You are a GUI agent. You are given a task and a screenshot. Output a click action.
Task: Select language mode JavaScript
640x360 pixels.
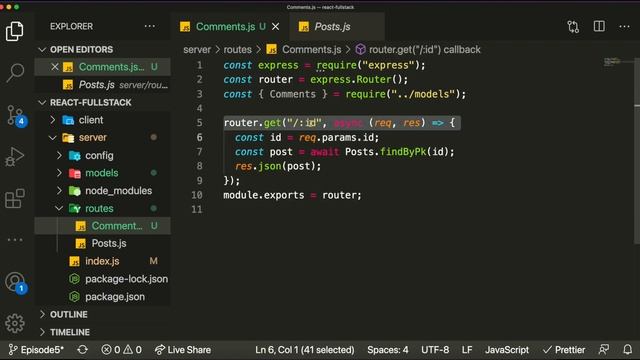(507, 350)
